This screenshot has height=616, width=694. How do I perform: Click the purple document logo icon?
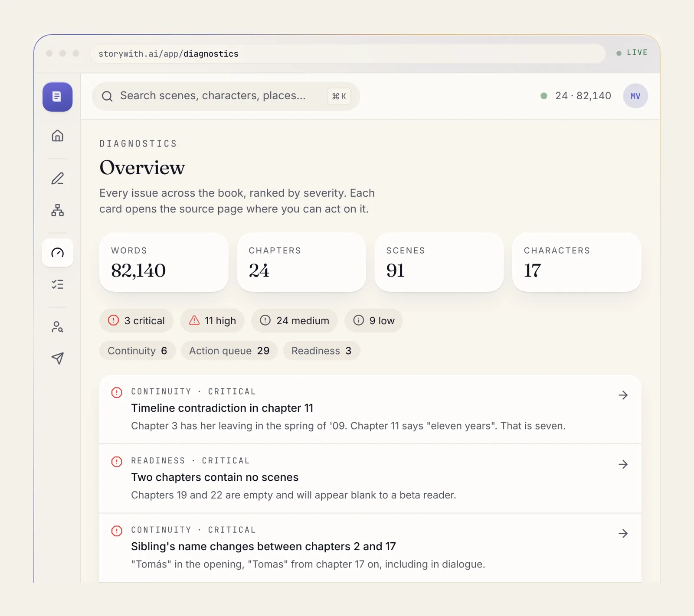click(57, 97)
